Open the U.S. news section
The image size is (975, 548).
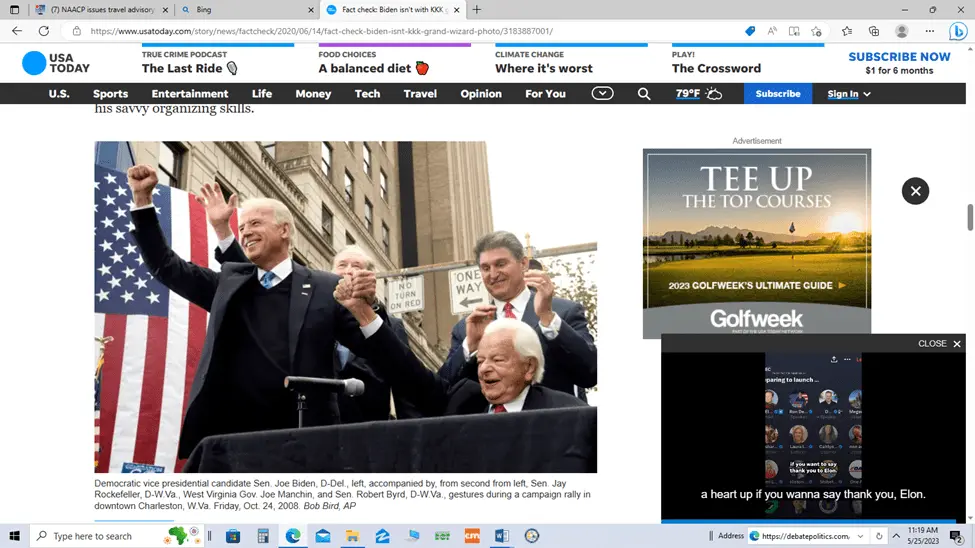(x=59, y=94)
